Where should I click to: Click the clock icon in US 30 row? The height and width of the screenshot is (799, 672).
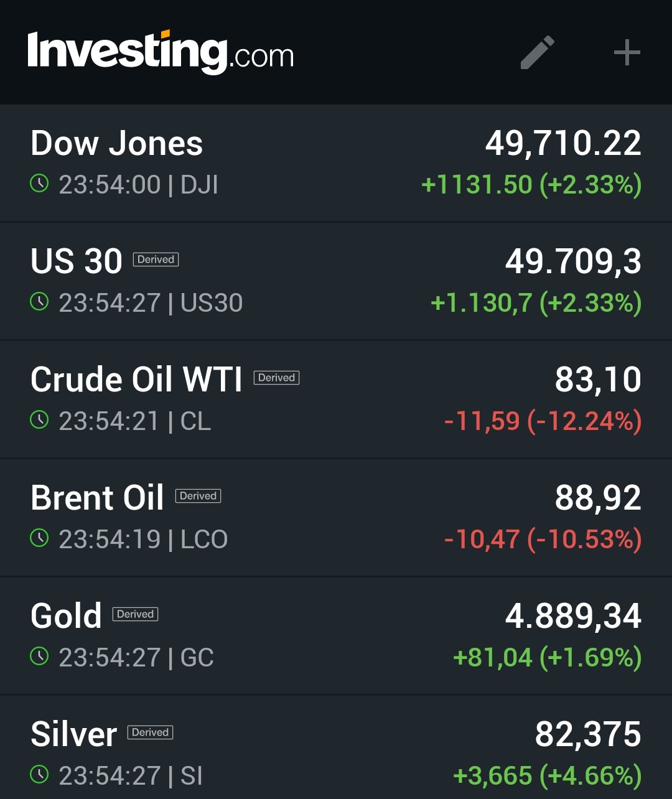click(x=39, y=302)
